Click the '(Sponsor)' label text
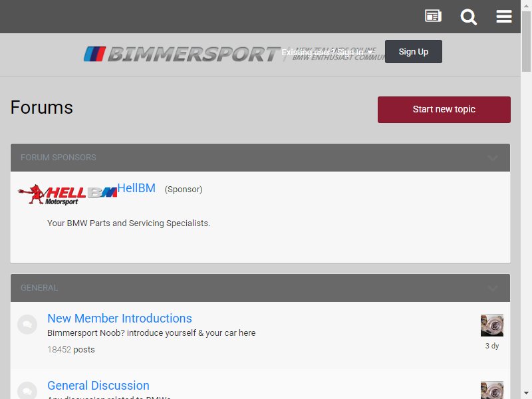The image size is (532, 399). [x=184, y=190]
